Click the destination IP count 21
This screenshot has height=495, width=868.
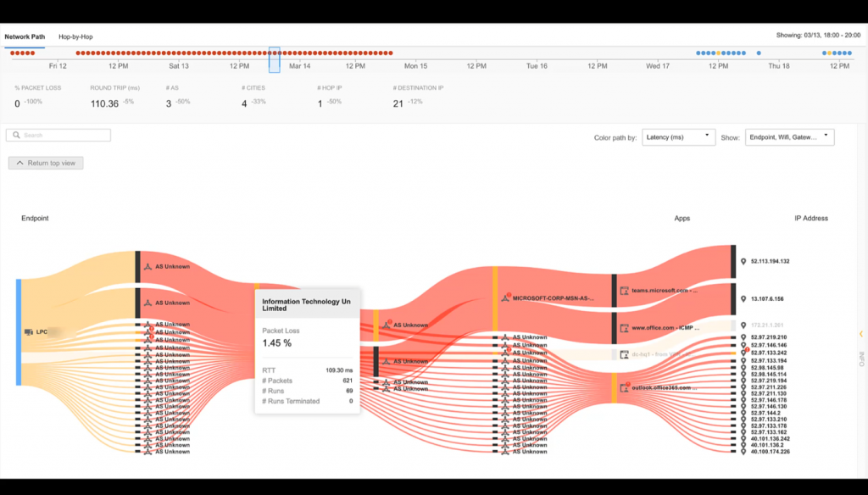pos(398,103)
